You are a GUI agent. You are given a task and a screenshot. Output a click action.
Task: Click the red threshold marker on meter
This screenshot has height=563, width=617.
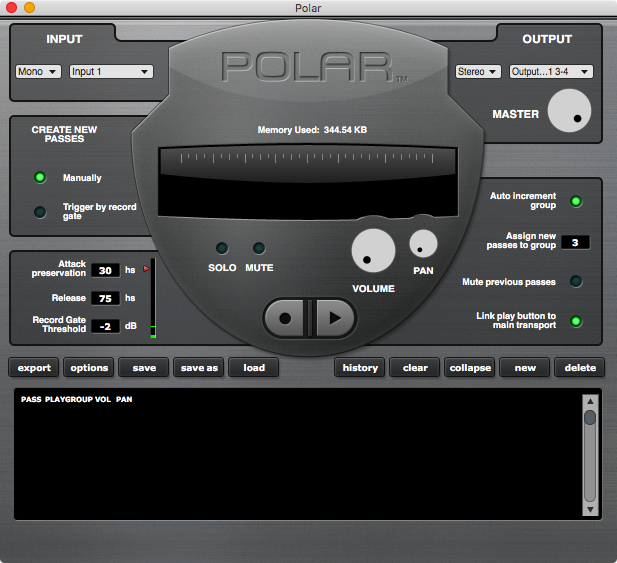point(146,269)
